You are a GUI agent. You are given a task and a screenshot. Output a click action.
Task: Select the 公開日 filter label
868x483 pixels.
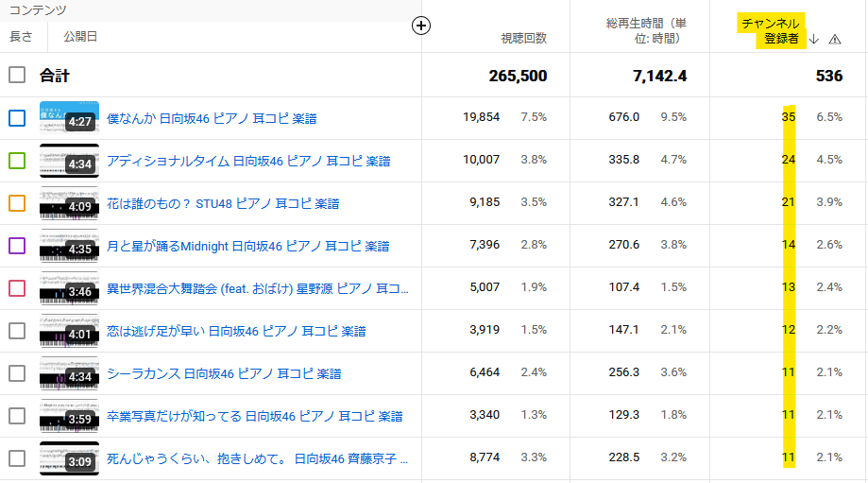80,37
